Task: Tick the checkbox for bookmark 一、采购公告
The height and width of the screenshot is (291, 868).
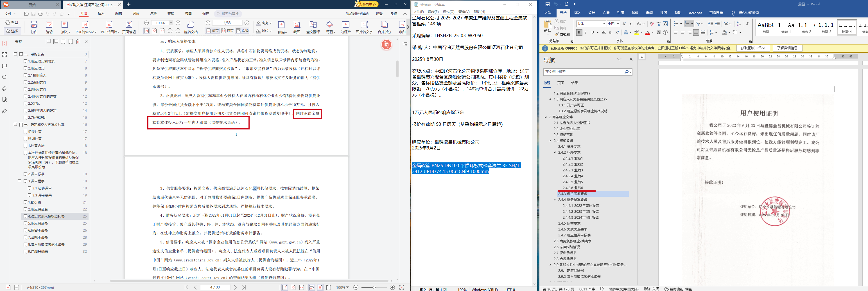Action: 21,54
